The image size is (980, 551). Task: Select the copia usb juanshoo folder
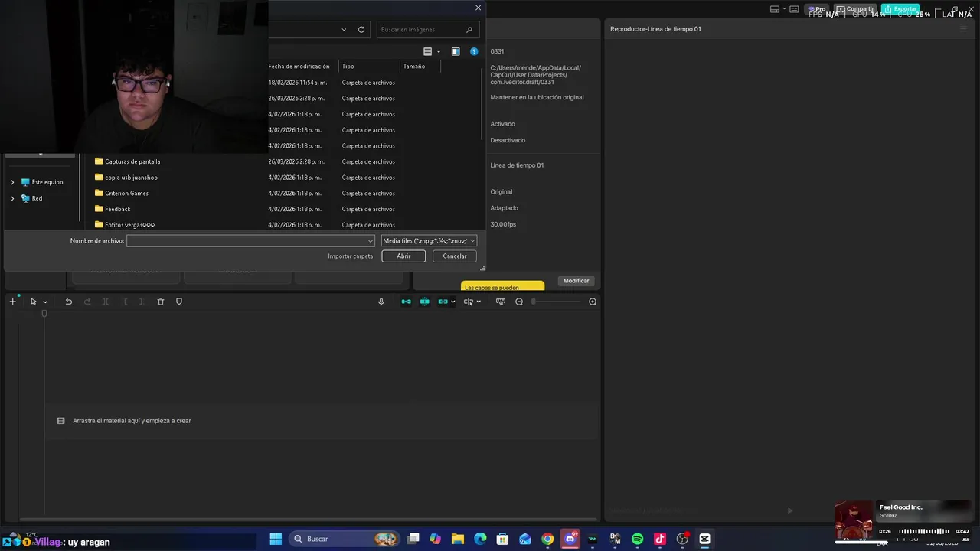(x=131, y=178)
